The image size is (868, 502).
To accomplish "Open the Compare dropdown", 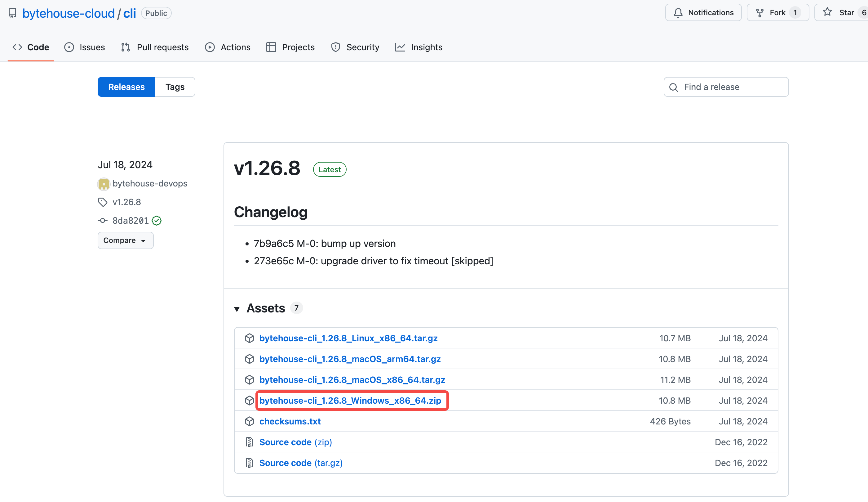I will pyautogui.click(x=125, y=240).
